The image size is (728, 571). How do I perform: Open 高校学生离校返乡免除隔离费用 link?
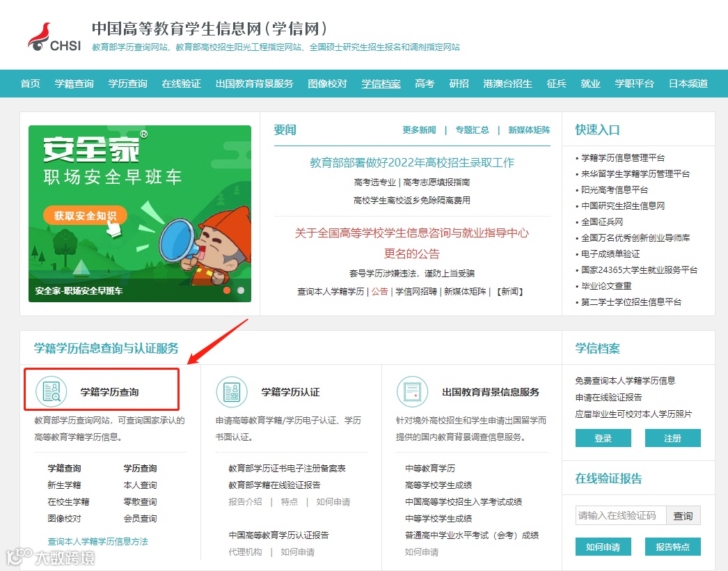tap(412, 201)
